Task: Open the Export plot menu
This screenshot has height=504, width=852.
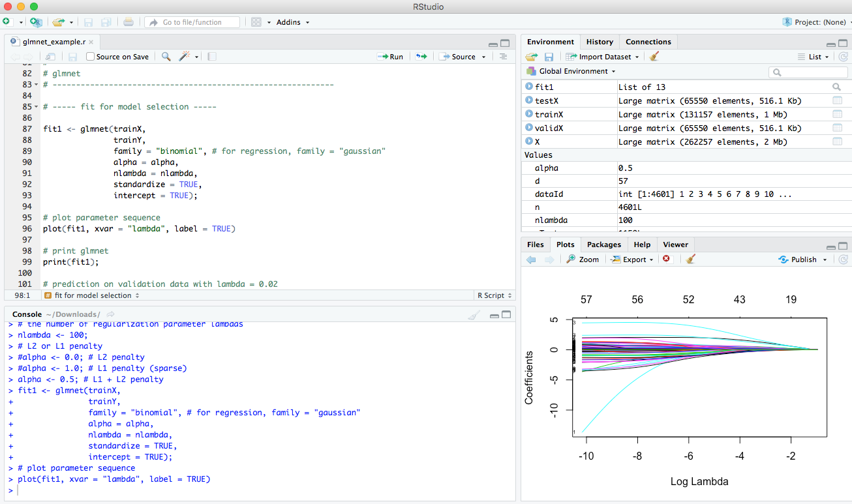Action: coord(632,259)
